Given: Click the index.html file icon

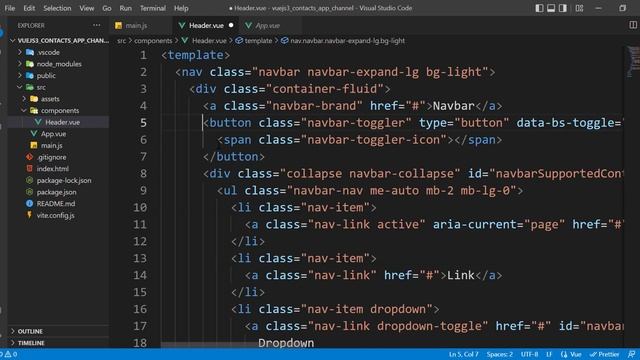Looking at the screenshot, I should point(29,168).
